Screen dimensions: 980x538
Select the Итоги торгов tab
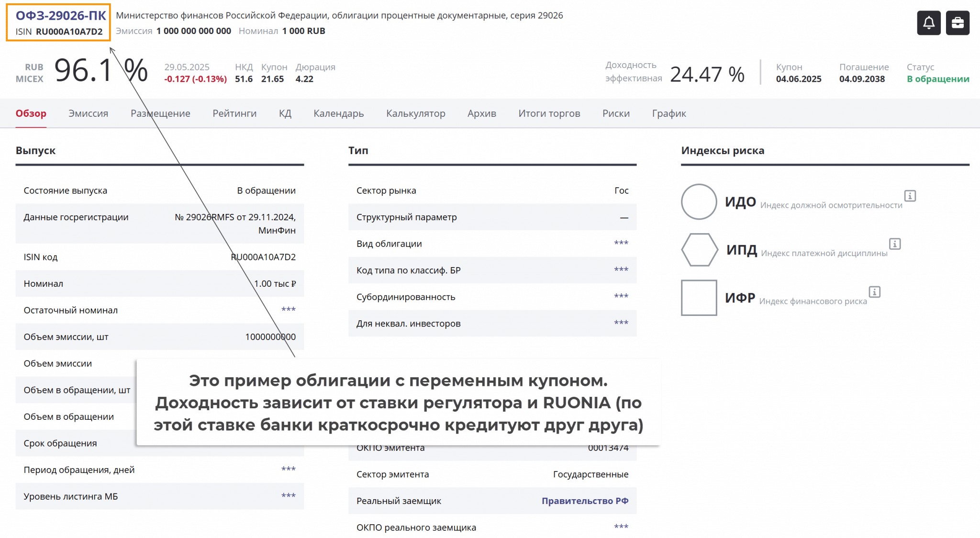(x=549, y=113)
